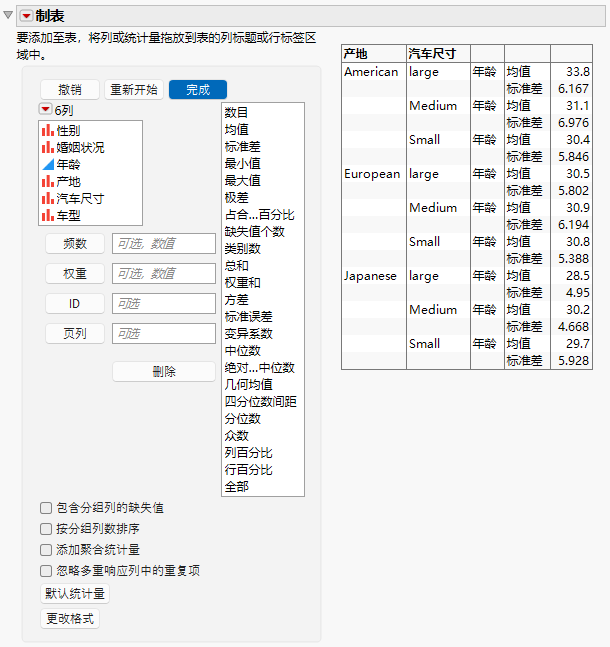Click the ID role button
Viewport: 610px width, 647px height.
click(75, 304)
